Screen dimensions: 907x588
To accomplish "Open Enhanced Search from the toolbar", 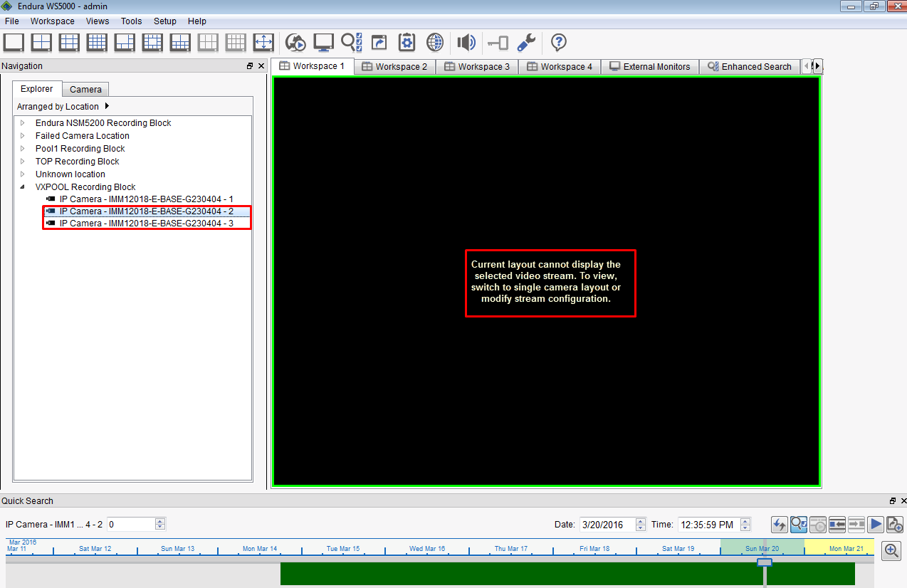I will [x=350, y=42].
